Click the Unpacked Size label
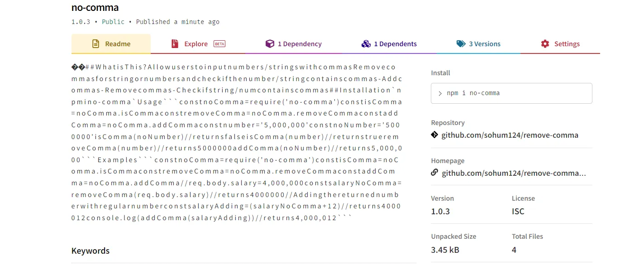Screen dimensions: 644x270 click(453, 236)
